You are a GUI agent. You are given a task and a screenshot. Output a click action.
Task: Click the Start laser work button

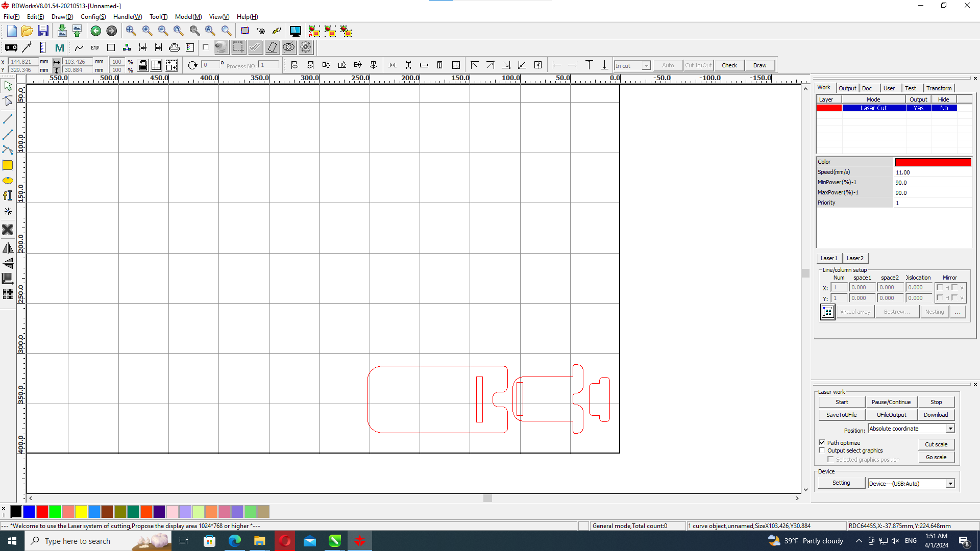click(842, 402)
